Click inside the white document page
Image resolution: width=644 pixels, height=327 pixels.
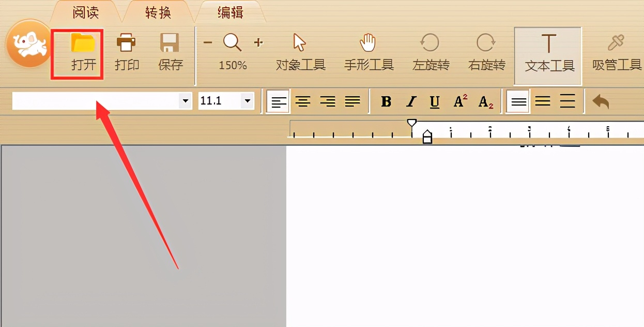(465, 236)
